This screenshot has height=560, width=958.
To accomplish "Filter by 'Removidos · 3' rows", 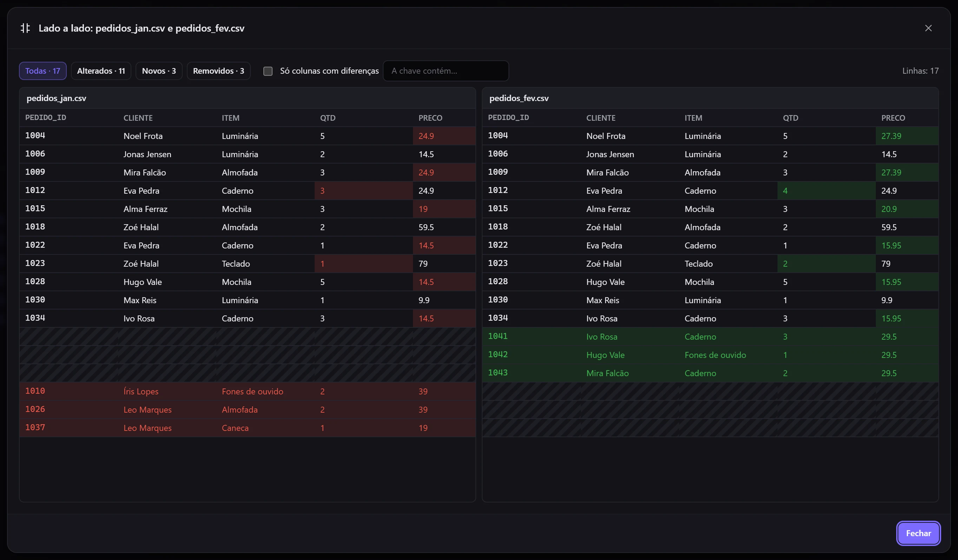I will [218, 71].
